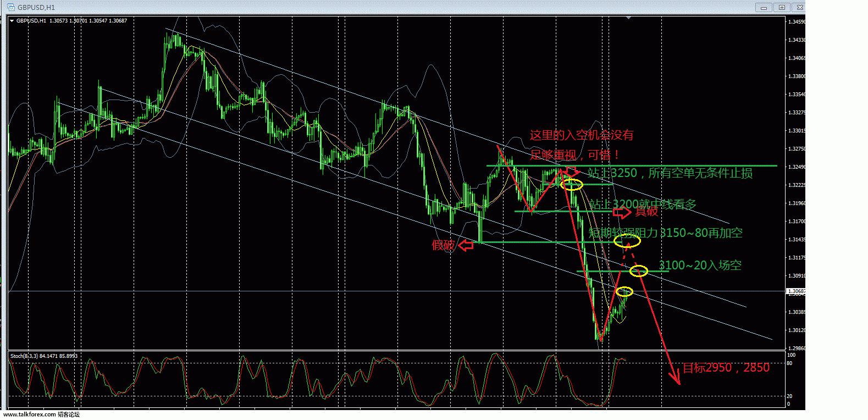
Task: Restore down the GBPUSD,H1 chart window
Action: [x=782, y=7]
